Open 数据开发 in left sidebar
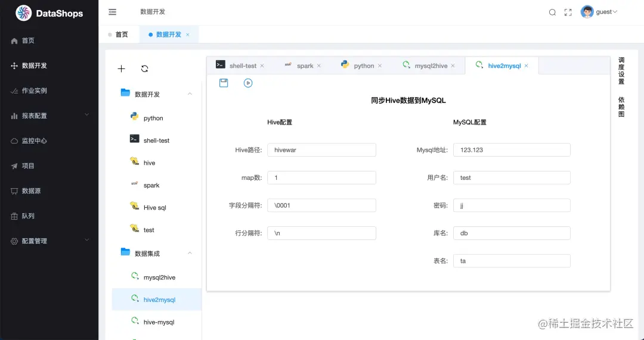 (49, 65)
